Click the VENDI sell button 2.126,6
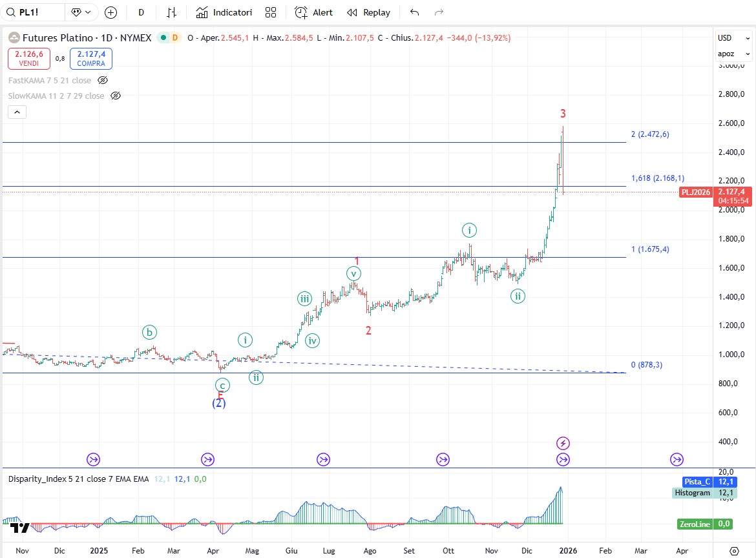756x558 pixels. point(29,58)
